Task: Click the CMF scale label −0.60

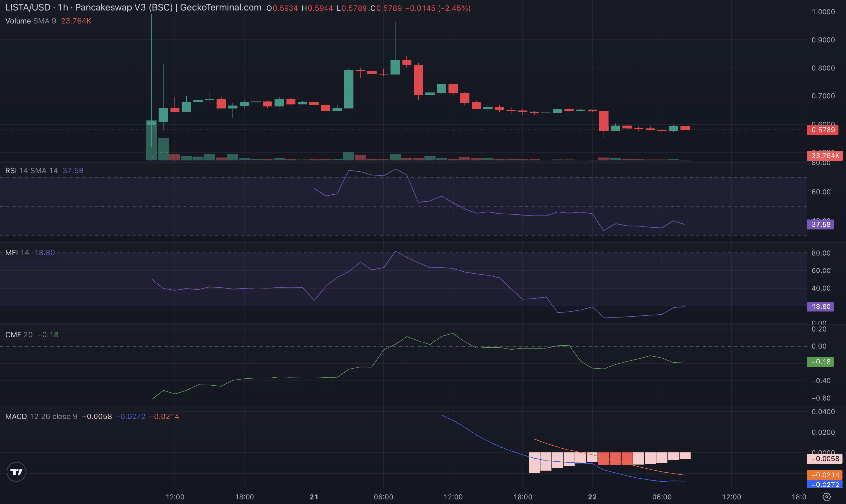Action: click(x=821, y=398)
